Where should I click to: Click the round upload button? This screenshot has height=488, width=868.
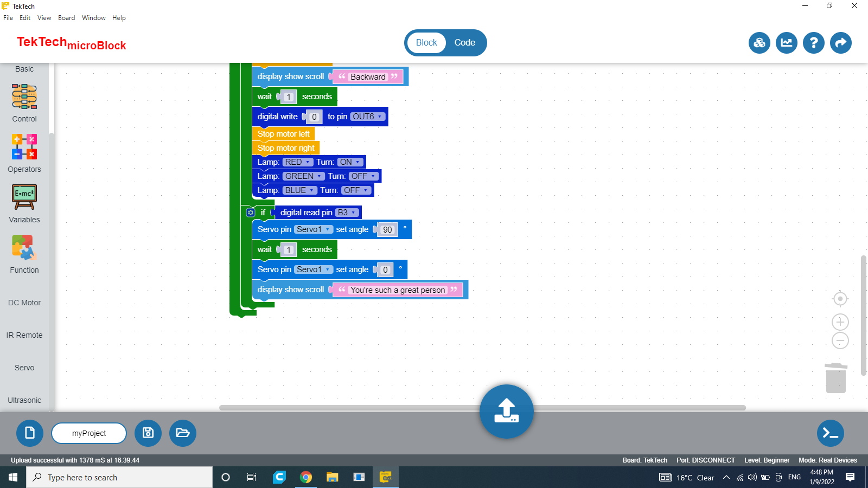coord(507,412)
